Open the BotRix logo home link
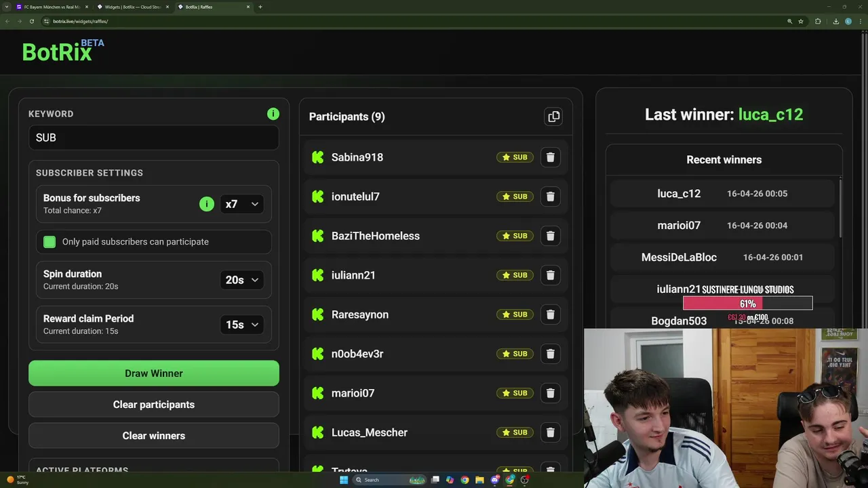868x488 pixels. [63, 51]
